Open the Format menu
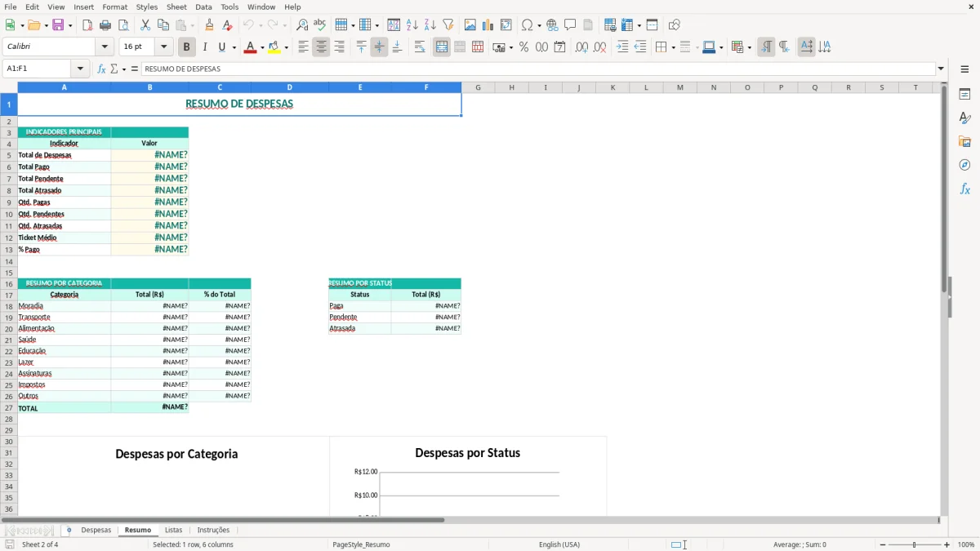The width and height of the screenshot is (980, 551). coord(114,7)
